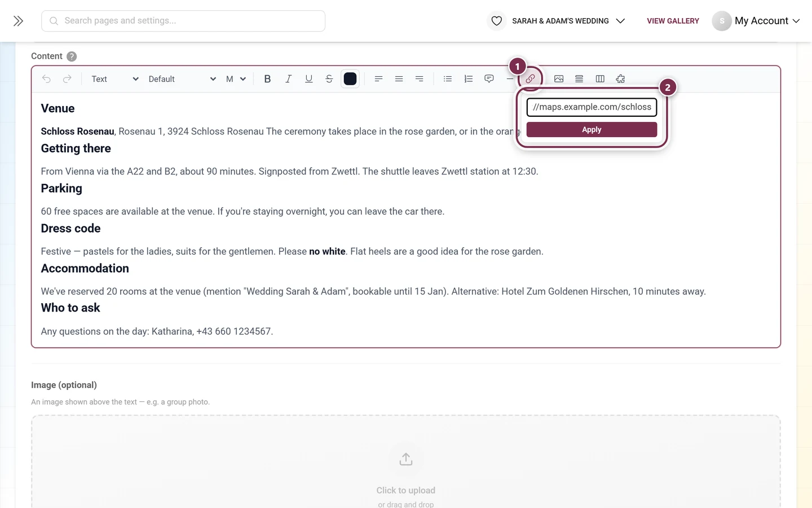This screenshot has width=812, height=508.
Task: Click the Search pages and settings field
Action: (x=183, y=21)
